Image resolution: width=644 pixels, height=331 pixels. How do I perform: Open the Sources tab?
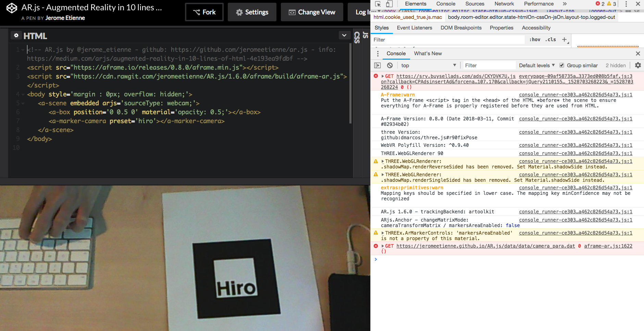[475, 4]
